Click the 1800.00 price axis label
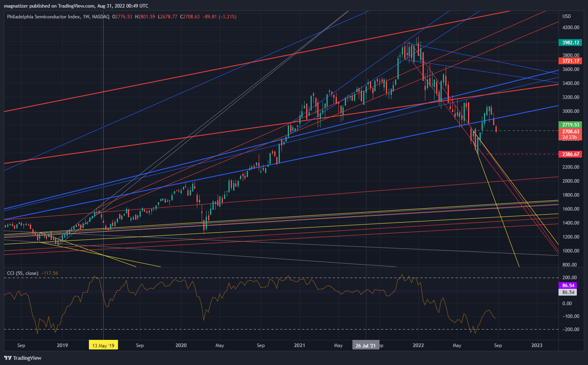The width and height of the screenshot is (588, 365). [x=571, y=195]
